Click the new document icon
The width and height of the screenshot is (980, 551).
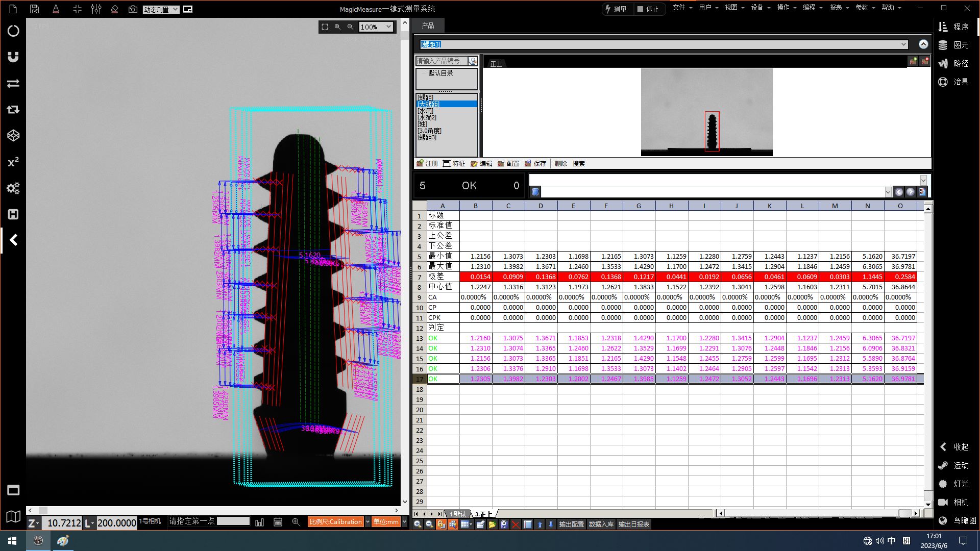[x=13, y=9]
